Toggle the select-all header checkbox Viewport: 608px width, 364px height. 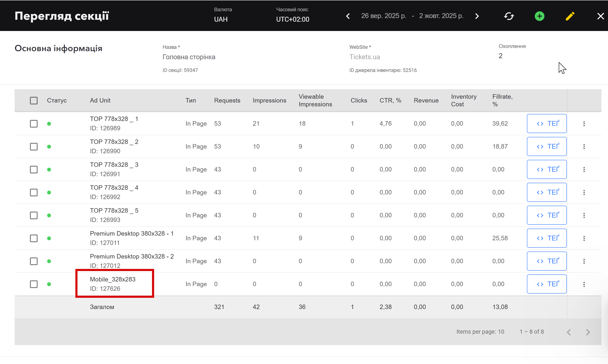coord(34,101)
